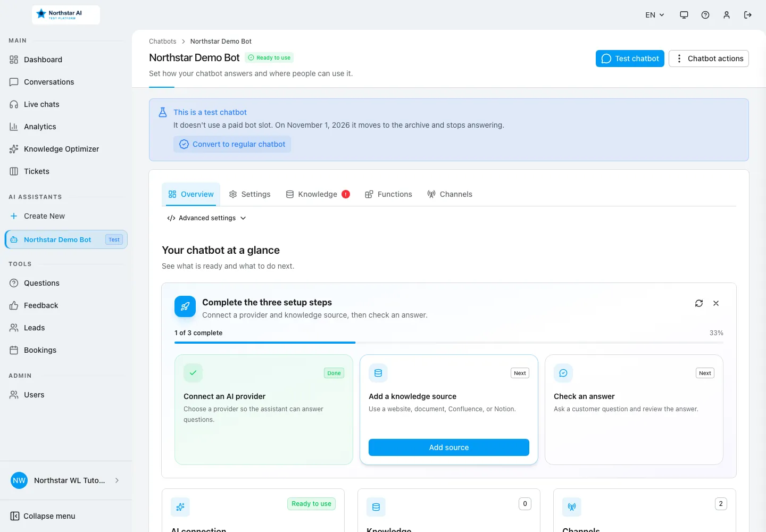The height and width of the screenshot is (532, 766).
Task: Open Analytics in the sidebar
Action: 66,127
